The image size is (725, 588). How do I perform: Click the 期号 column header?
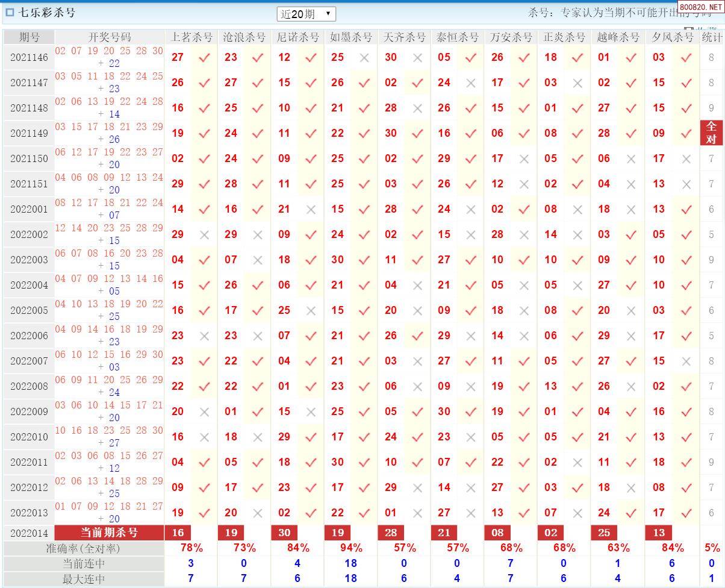(29, 37)
